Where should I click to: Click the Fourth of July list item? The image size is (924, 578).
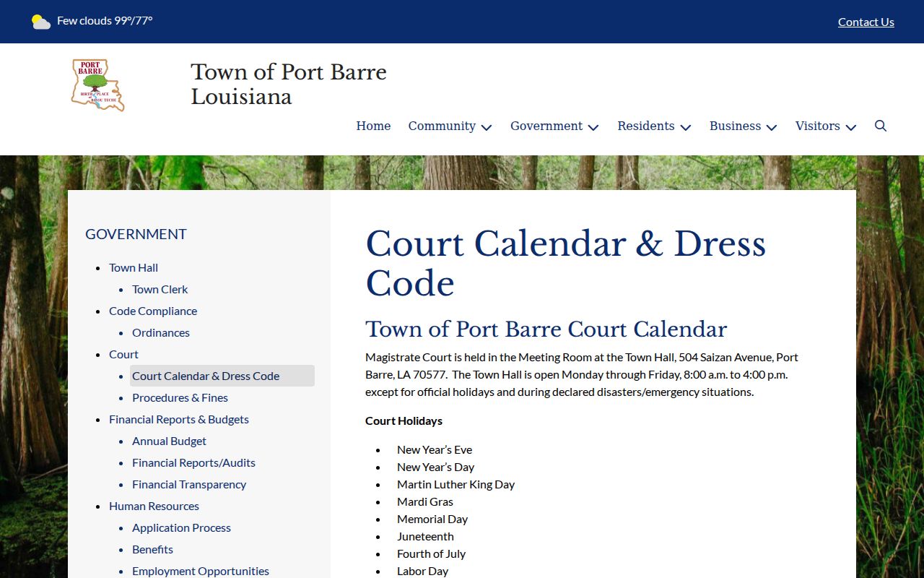[431, 553]
